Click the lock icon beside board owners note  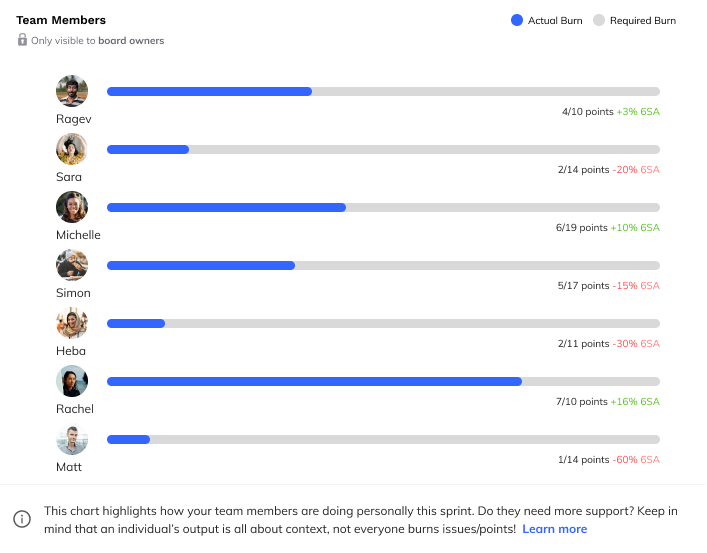coord(22,40)
